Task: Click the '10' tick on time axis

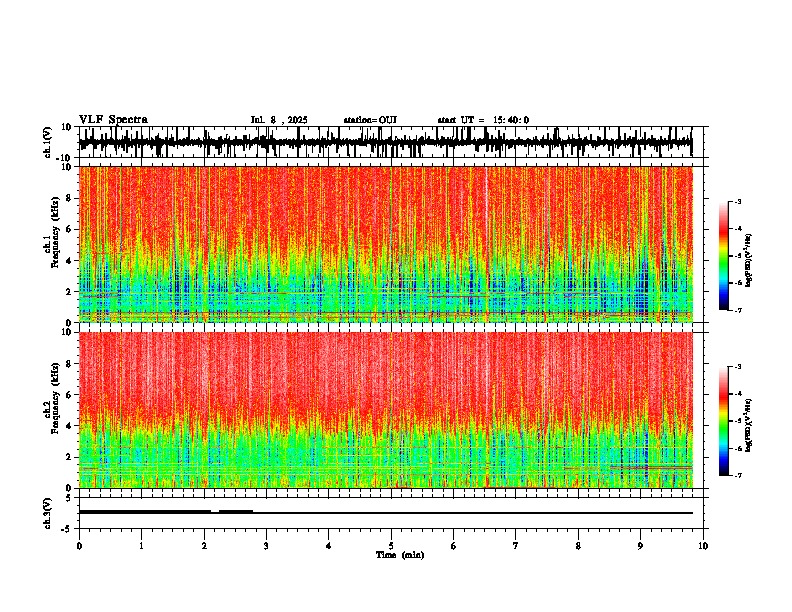Action: point(703,546)
